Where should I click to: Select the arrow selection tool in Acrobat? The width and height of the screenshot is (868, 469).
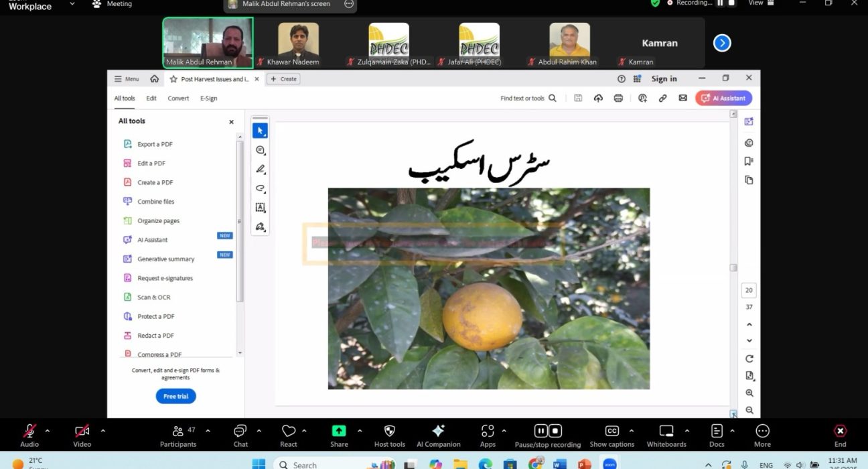click(x=260, y=131)
